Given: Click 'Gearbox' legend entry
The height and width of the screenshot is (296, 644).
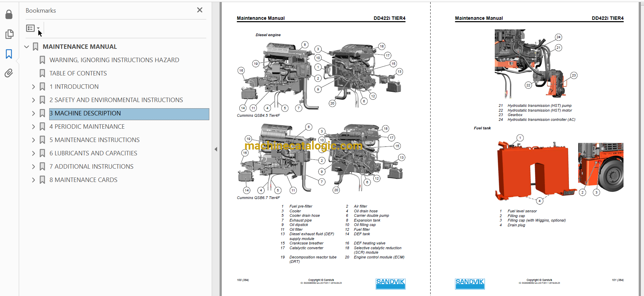Looking at the screenshot, I should [515, 115].
